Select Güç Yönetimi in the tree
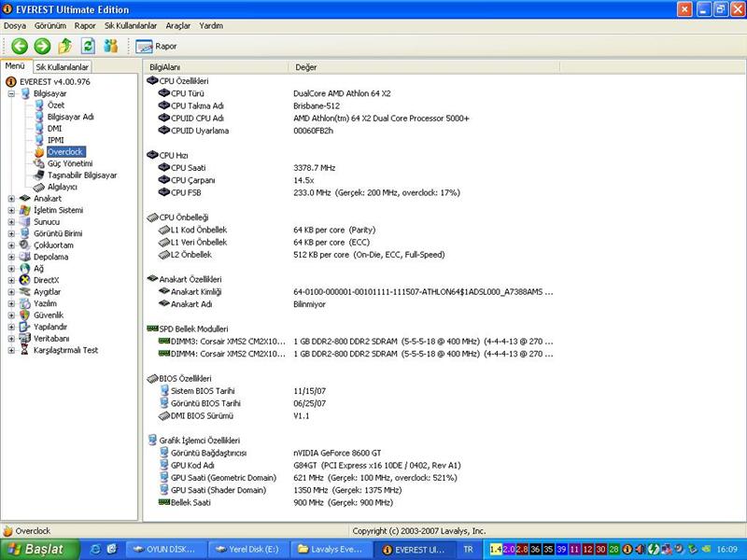The image size is (747, 560). (70, 163)
